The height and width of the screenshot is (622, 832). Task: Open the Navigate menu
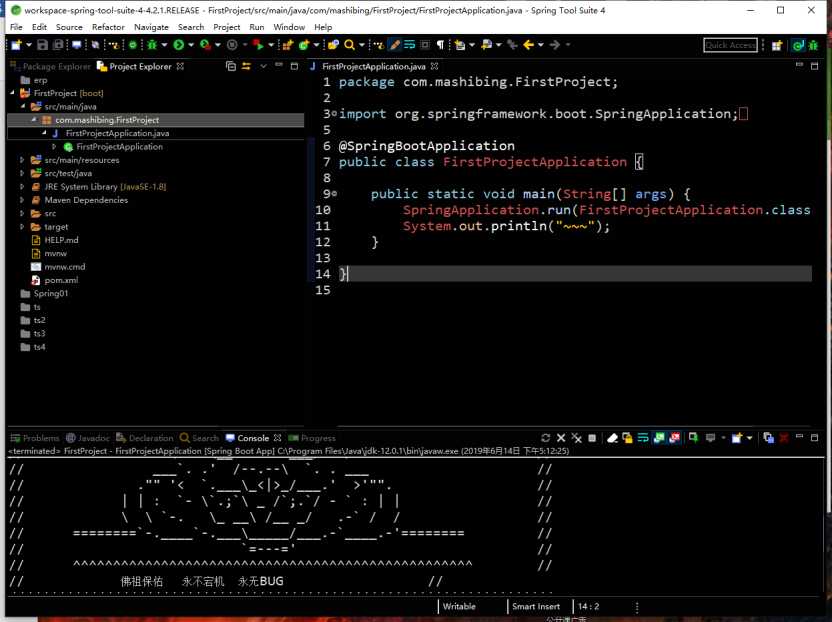[x=151, y=27]
